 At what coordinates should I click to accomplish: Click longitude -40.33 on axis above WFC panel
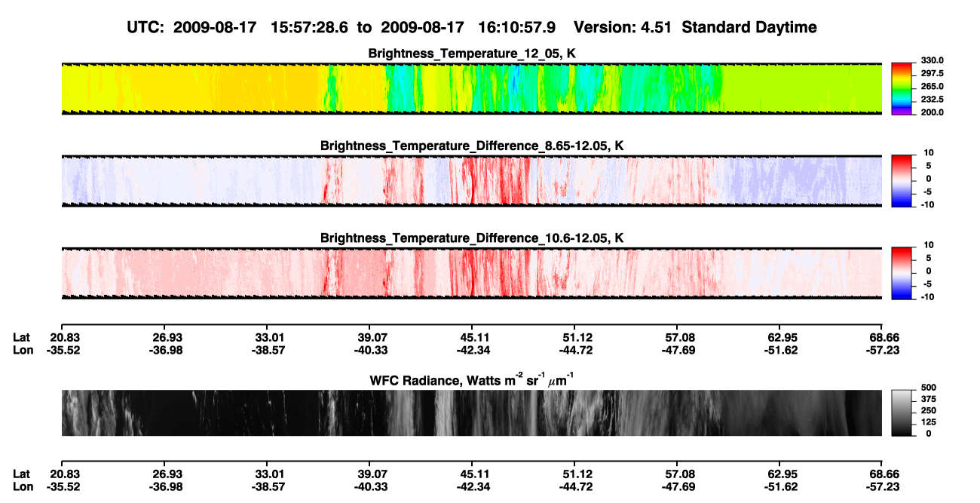[369, 350]
